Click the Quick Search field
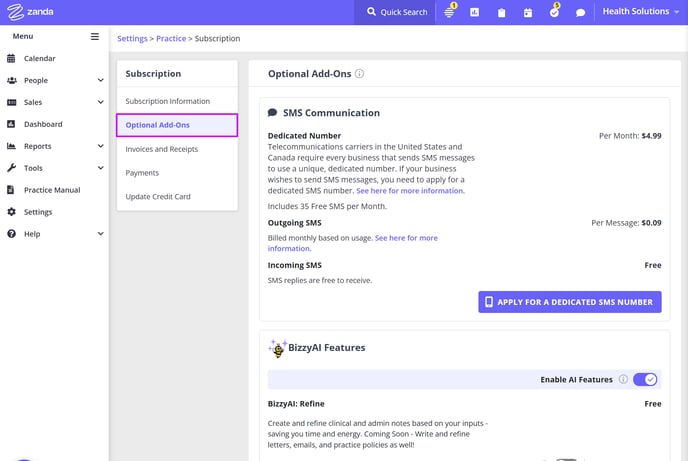Screen dimensions: 688x461 point(397,12)
